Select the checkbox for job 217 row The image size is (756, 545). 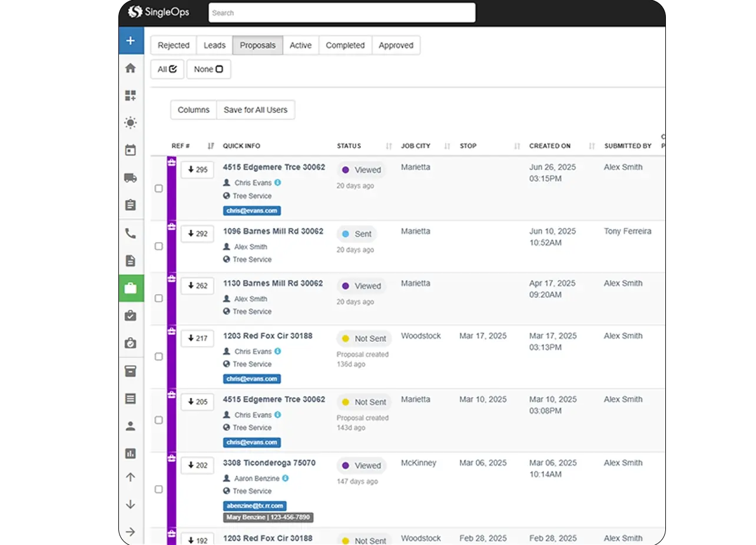point(158,357)
